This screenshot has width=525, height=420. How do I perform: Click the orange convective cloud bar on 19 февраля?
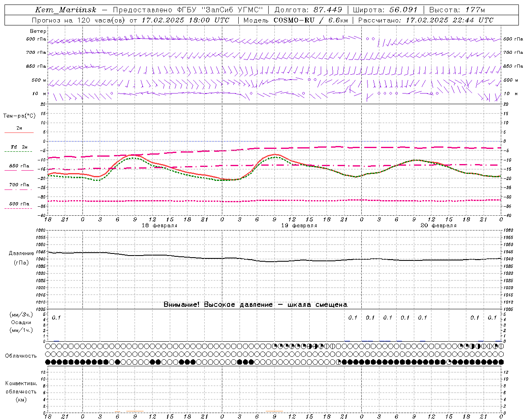click(274, 411)
